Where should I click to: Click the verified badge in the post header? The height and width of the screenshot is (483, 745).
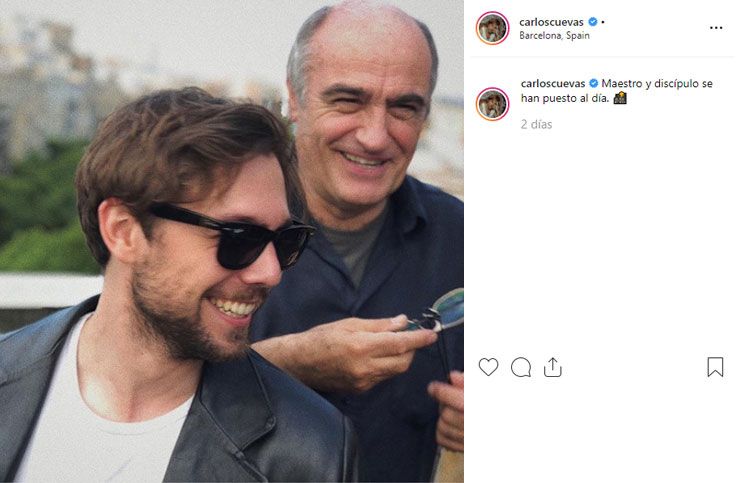click(x=592, y=21)
